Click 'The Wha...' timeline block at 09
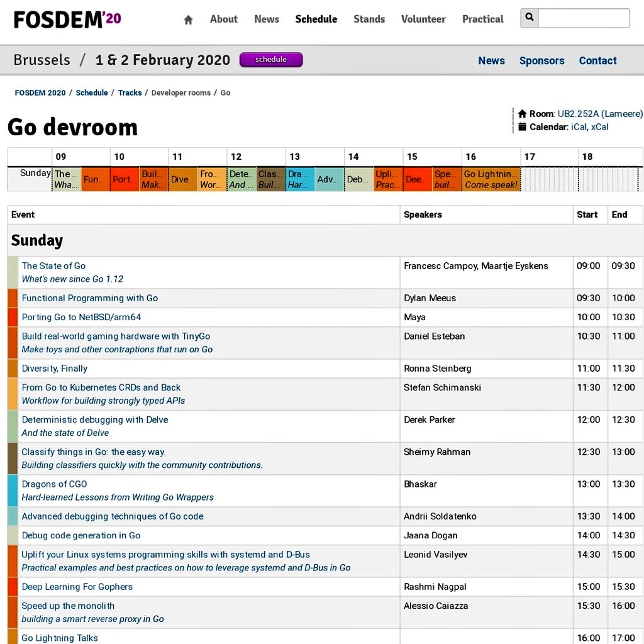 click(x=67, y=179)
